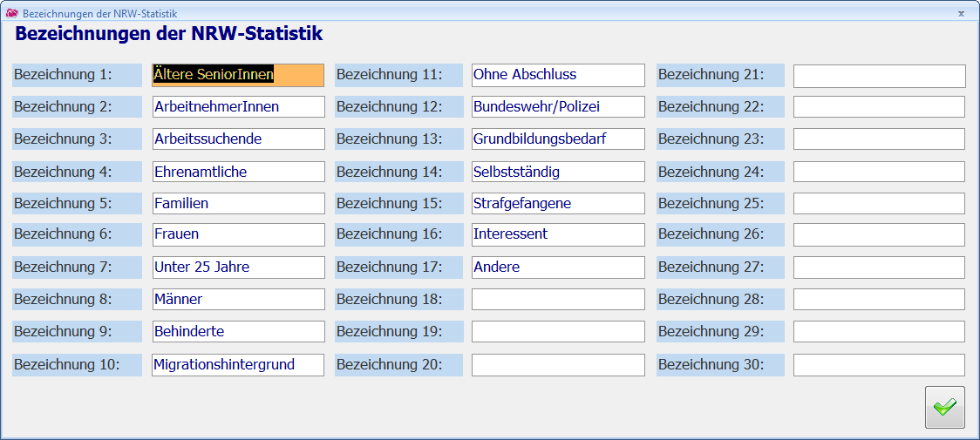
Task: Click the empty Bezeichnung 20 input
Action: [x=558, y=364]
